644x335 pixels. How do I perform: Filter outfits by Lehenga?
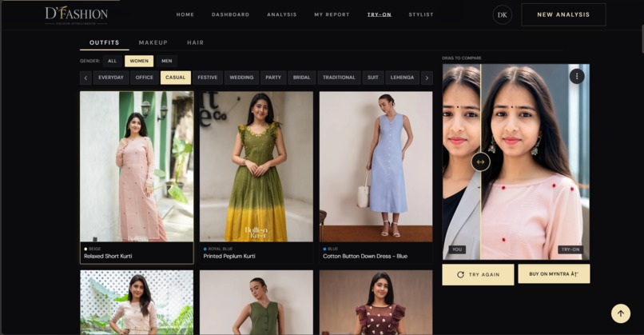402,78
